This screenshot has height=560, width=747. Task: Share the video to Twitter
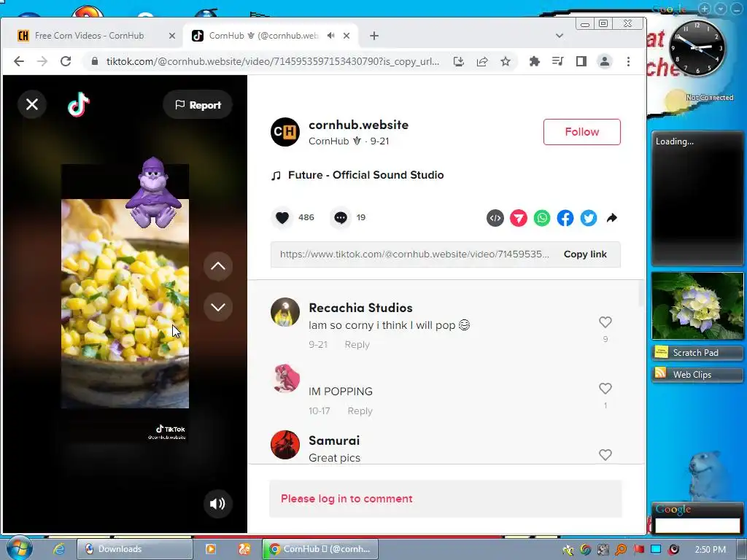[589, 218]
